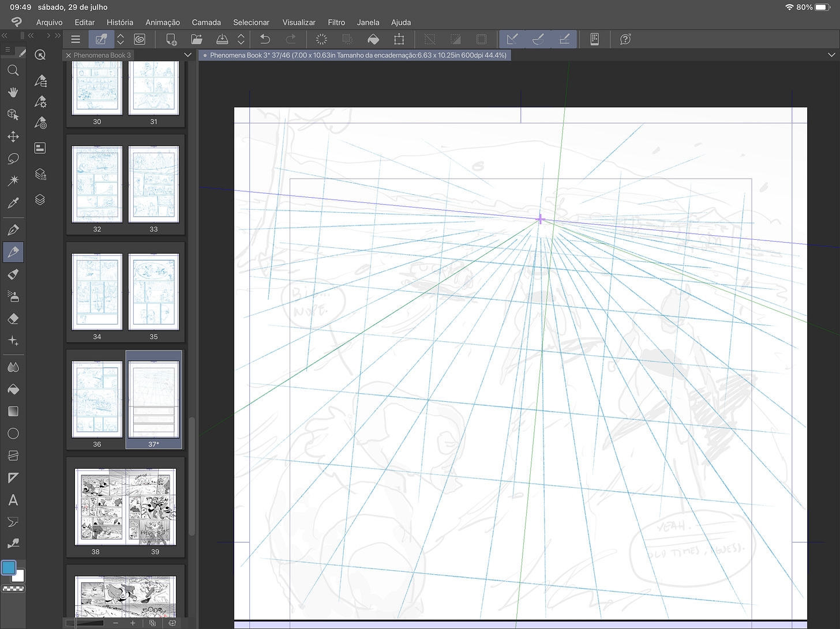Create a new file from toolbar

pyautogui.click(x=171, y=39)
